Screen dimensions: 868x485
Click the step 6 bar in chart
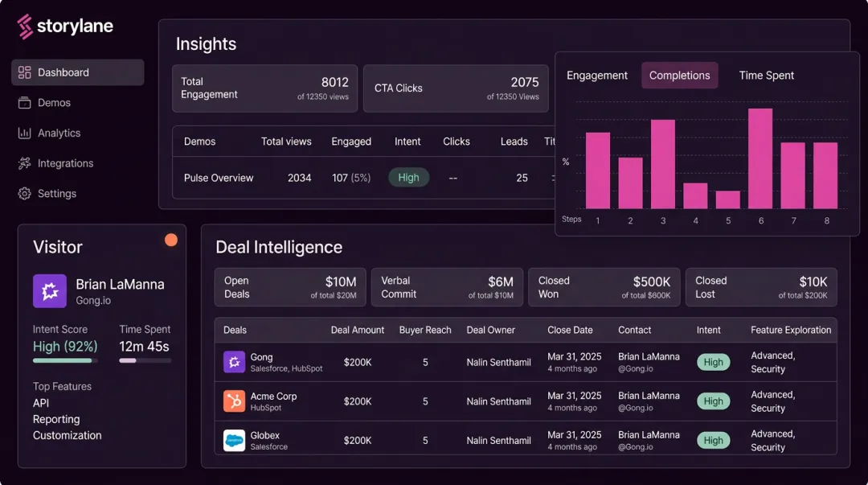pyautogui.click(x=760, y=158)
